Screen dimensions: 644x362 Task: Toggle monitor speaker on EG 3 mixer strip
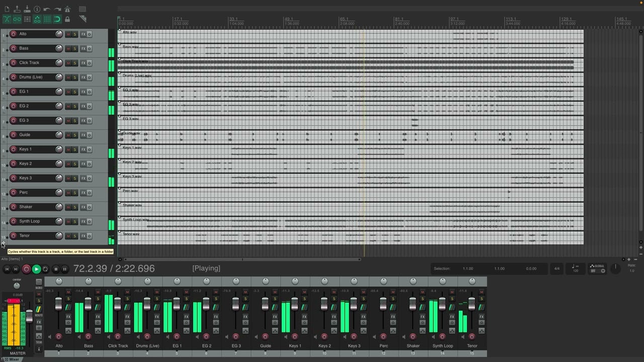point(227,337)
